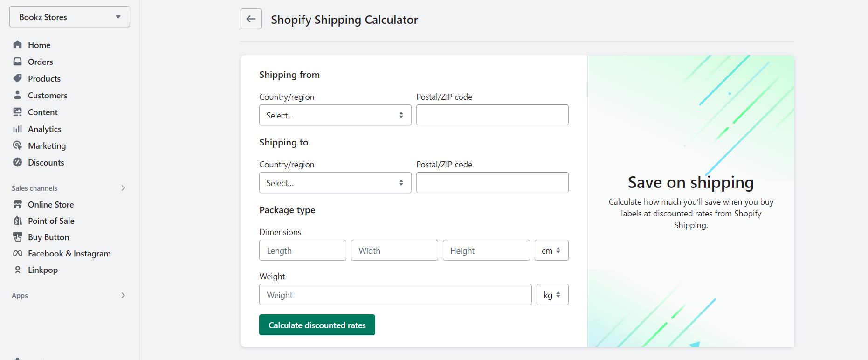
Task: Go back using the arrow button
Action: point(251,19)
